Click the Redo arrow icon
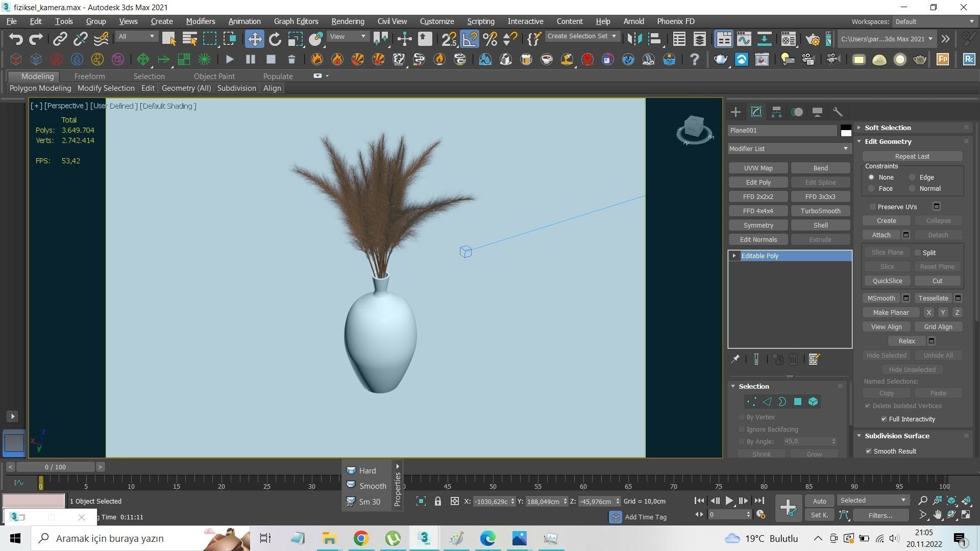This screenshot has height=551, width=980. (36, 39)
